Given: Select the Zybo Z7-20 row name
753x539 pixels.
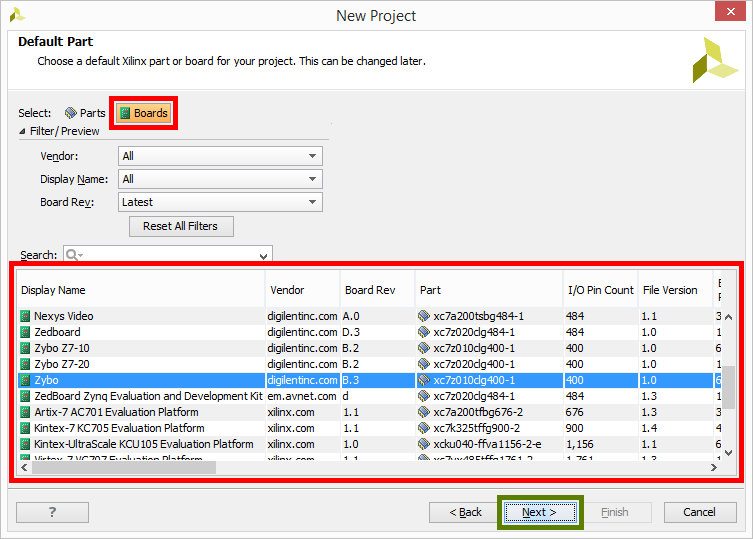Looking at the screenshot, I should click(62, 364).
